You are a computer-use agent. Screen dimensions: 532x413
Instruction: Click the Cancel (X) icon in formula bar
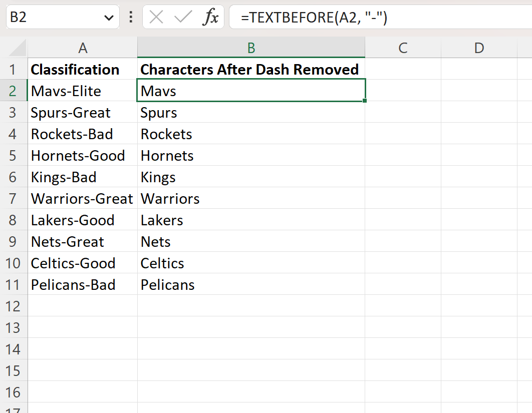pyautogui.click(x=156, y=17)
